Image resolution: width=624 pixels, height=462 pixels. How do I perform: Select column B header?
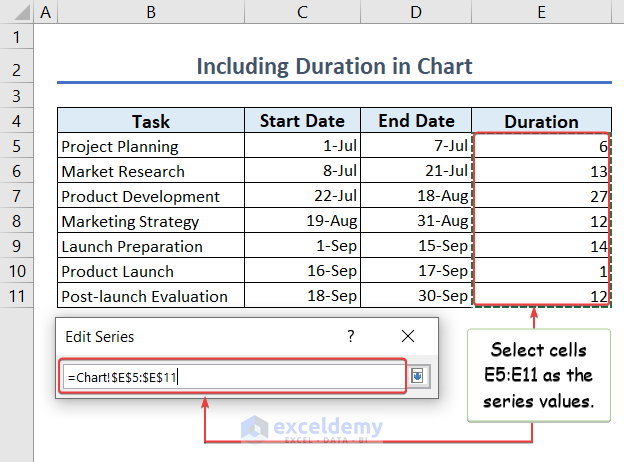150,13
